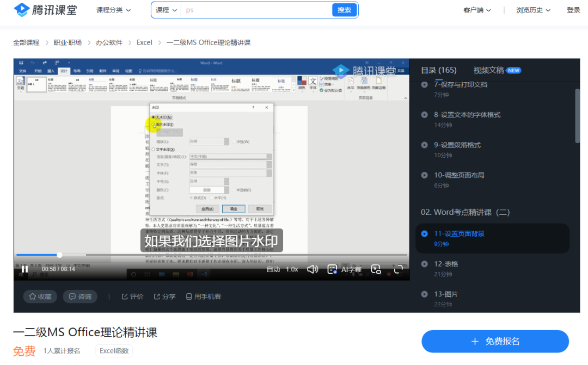Share the course via 分享
This screenshot has height=365, width=588.
pyautogui.click(x=164, y=296)
